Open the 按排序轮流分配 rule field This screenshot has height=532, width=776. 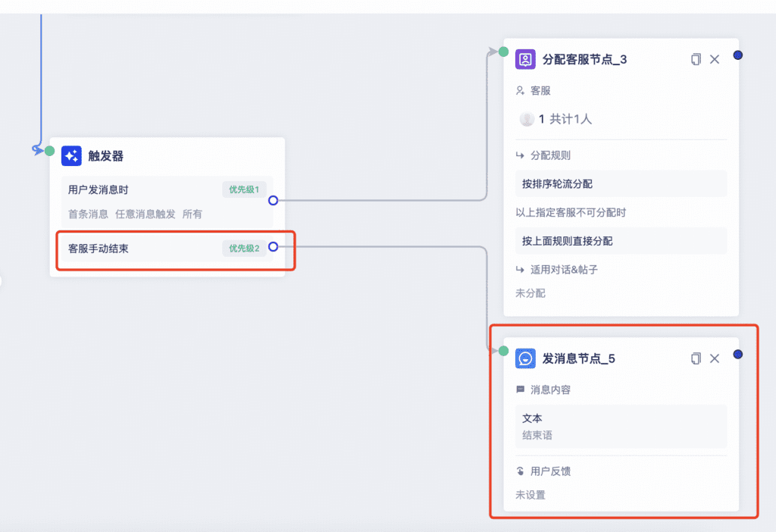click(621, 183)
